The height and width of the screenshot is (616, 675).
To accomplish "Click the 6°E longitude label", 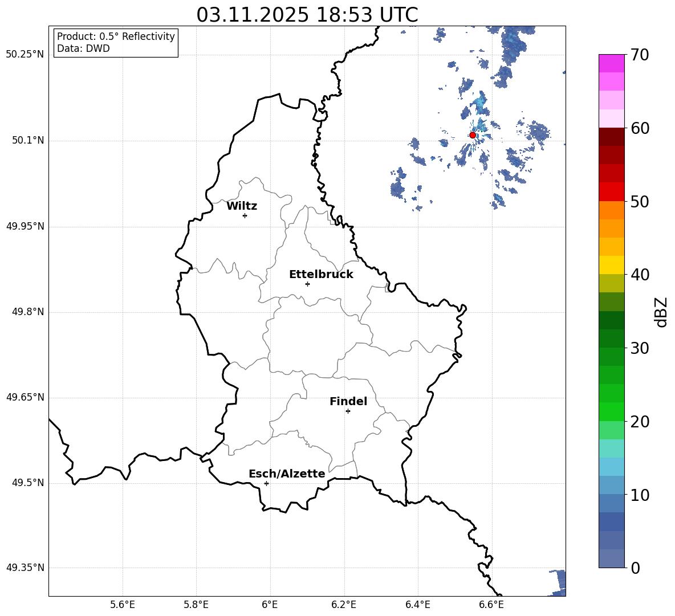I will 270,605.
